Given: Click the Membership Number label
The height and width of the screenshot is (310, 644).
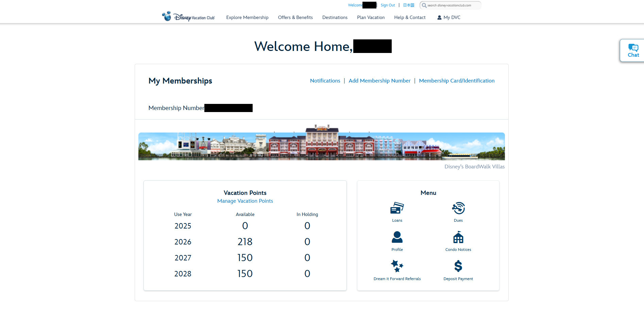Looking at the screenshot, I should (176, 108).
